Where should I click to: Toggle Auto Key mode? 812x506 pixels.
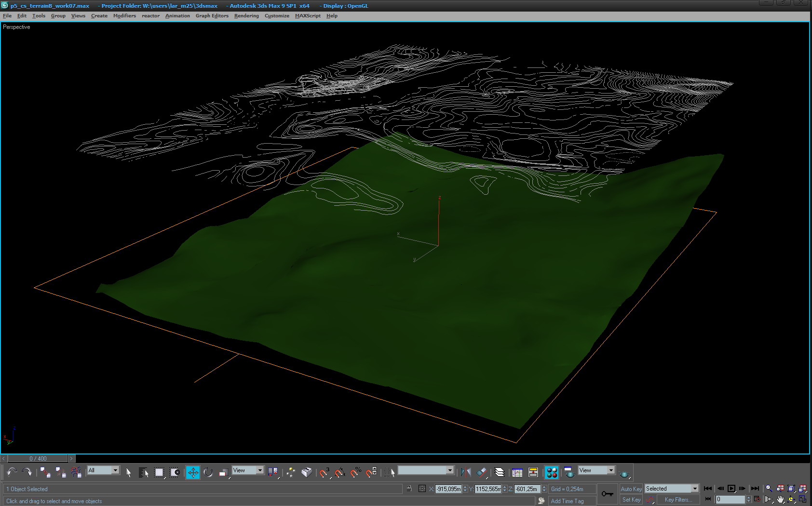click(631, 489)
